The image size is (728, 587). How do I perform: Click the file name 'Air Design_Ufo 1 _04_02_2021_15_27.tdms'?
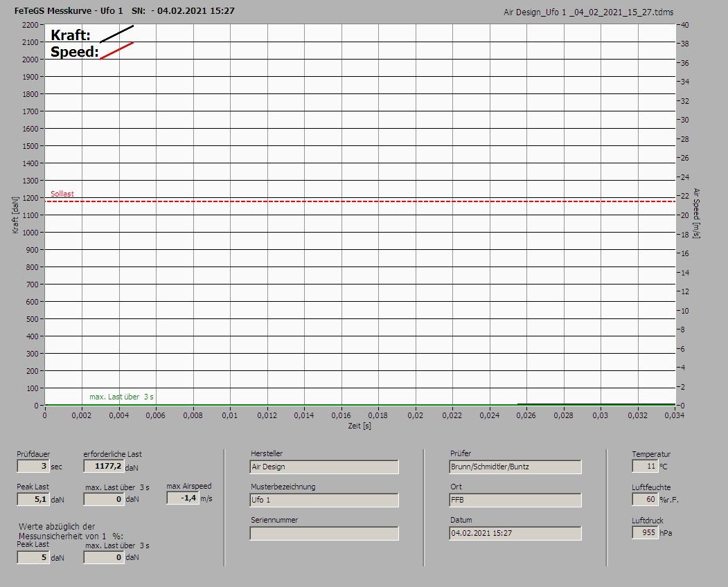coord(588,12)
